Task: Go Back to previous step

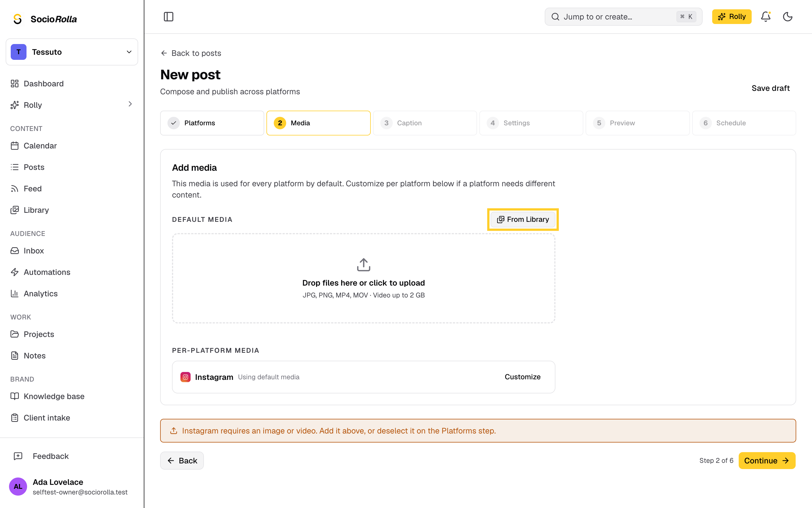Action: click(x=182, y=461)
